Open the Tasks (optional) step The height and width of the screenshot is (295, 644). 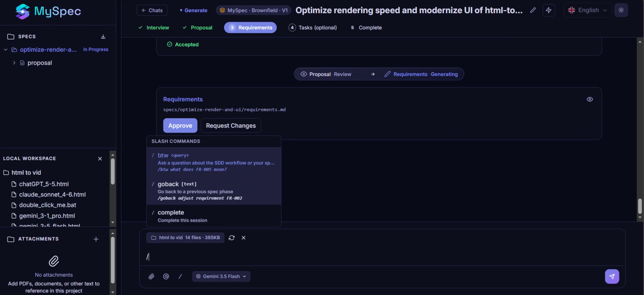pos(313,28)
